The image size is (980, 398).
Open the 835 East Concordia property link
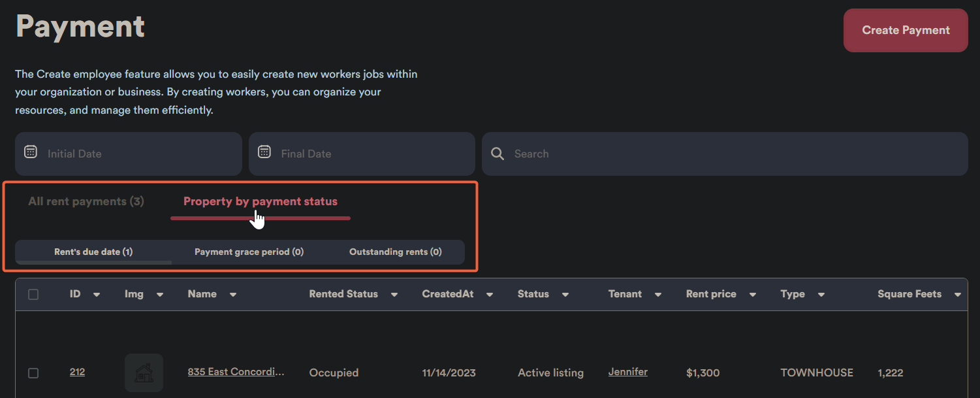point(236,372)
